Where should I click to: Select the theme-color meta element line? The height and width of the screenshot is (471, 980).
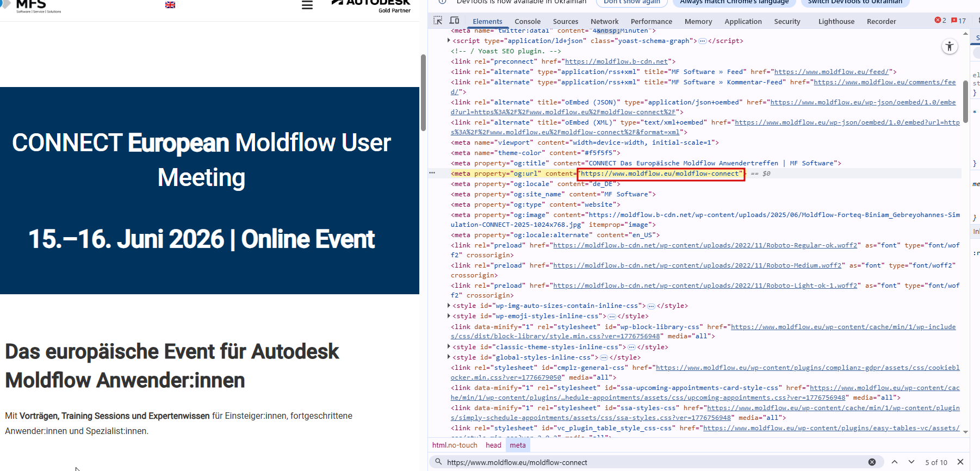click(534, 153)
